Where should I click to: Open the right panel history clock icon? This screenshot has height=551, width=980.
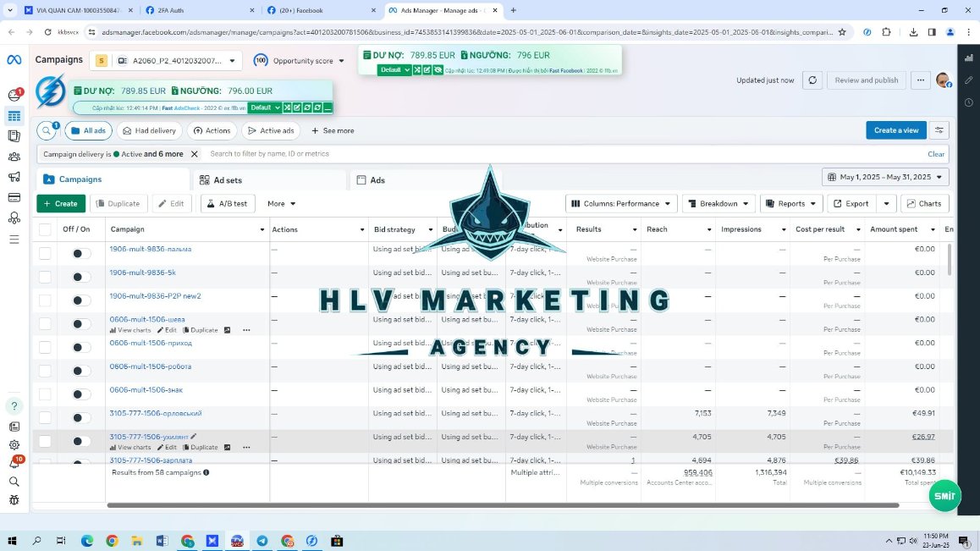[x=969, y=102]
